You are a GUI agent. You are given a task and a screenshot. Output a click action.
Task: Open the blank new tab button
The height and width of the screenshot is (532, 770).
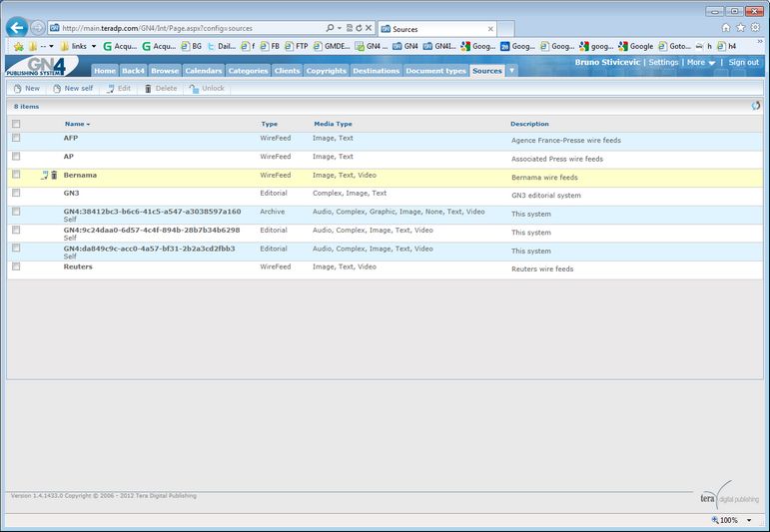coord(505,29)
